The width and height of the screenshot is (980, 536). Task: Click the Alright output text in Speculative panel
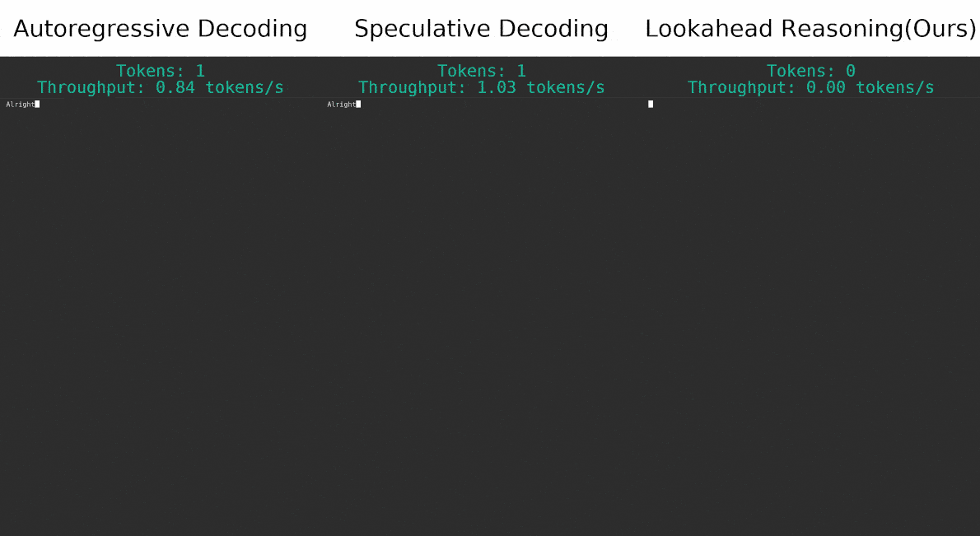pyautogui.click(x=341, y=105)
